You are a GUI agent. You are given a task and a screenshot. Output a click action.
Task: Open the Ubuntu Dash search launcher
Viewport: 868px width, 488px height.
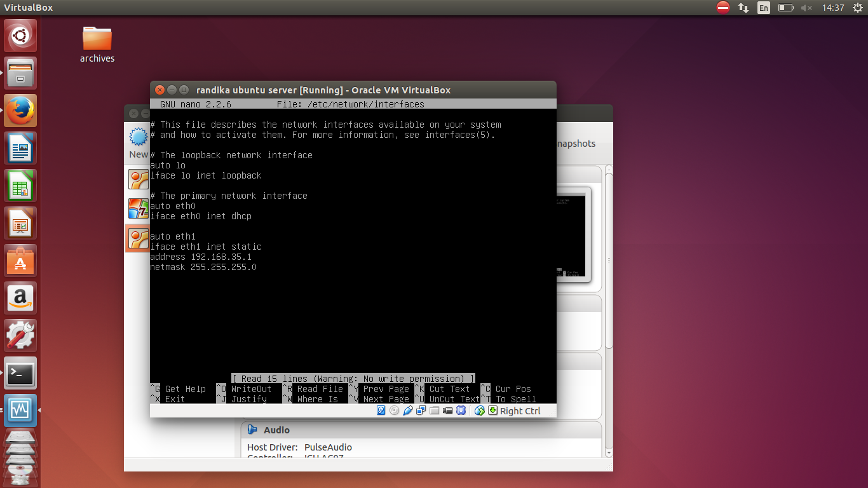click(x=20, y=36)
